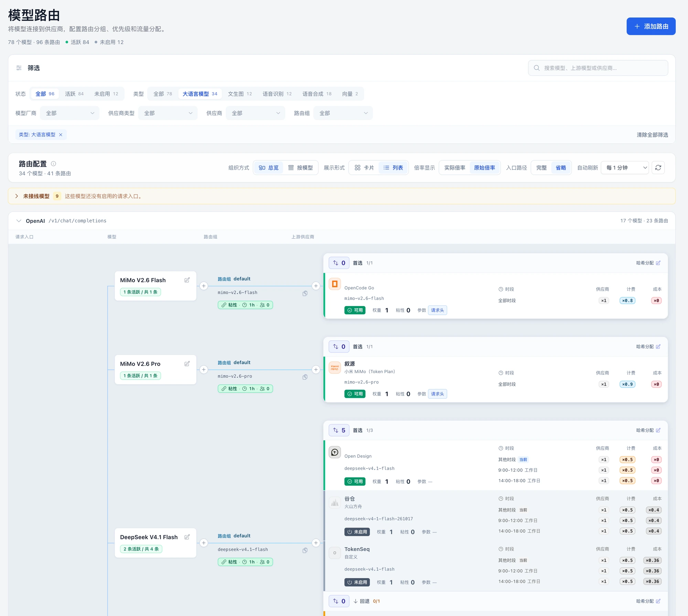Click plus before OpenCode Go provider group
The height and width of the screenshot is (616, 688).
(x=316, y=286)
